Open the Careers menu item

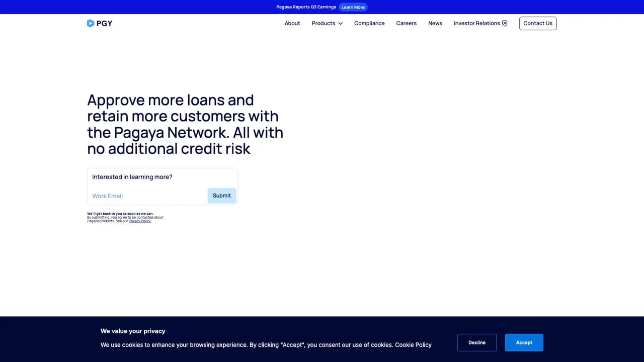click(x=407, y=23)
